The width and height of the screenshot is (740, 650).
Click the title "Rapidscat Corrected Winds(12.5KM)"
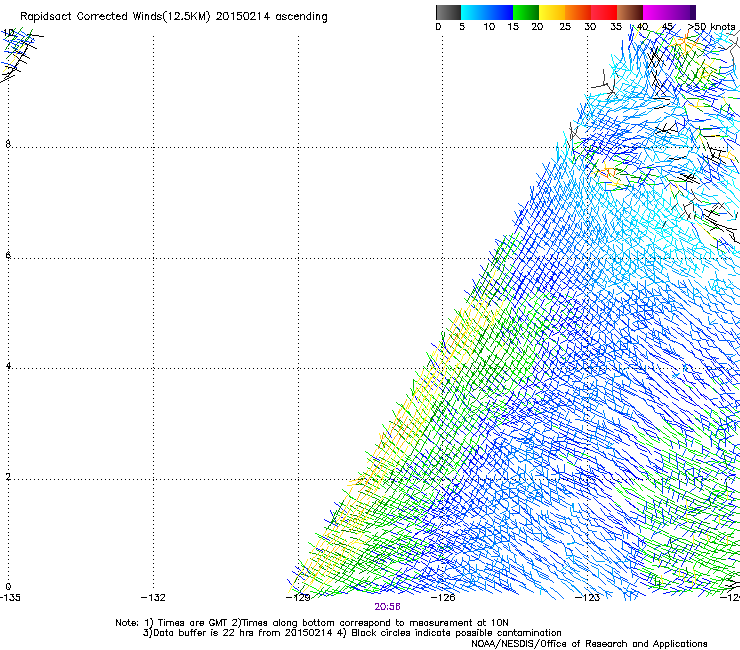coord(115,17)
